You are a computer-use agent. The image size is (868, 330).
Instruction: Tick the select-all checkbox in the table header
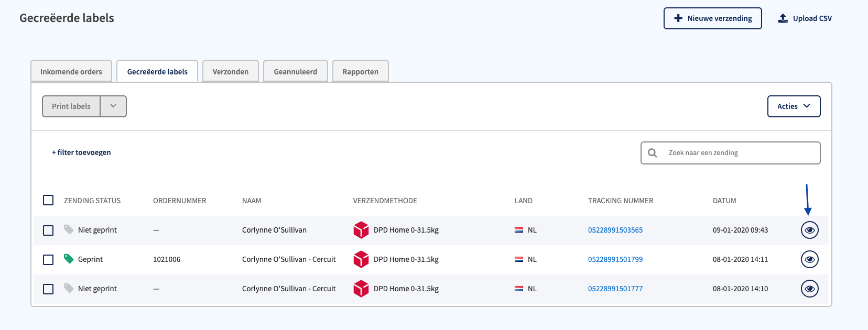point(48,200)
